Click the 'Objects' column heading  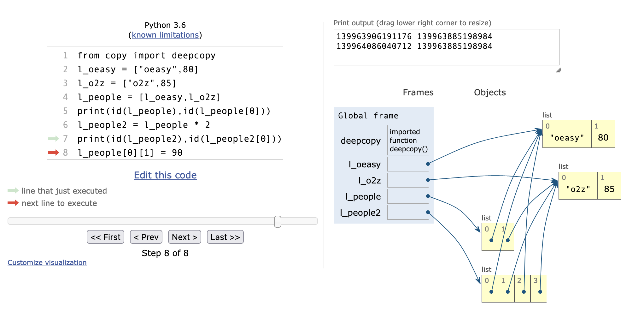[490, 92]
